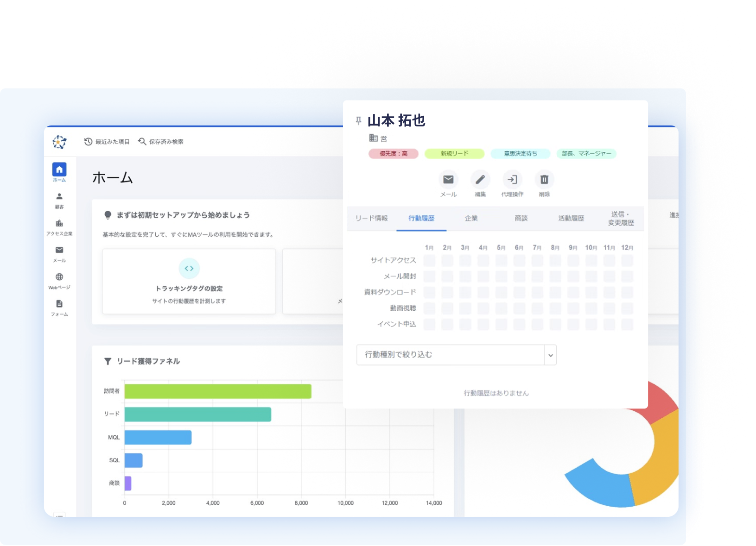
Task: Toggle the pin on 山本 拓也's profile
Action: [358, 119]
